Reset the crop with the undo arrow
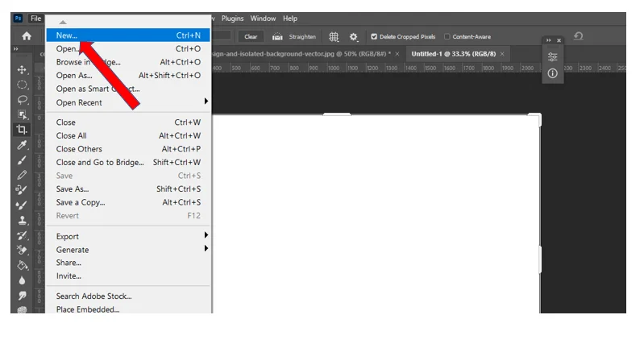Screen dimensions: 644x344 point(579,36)
